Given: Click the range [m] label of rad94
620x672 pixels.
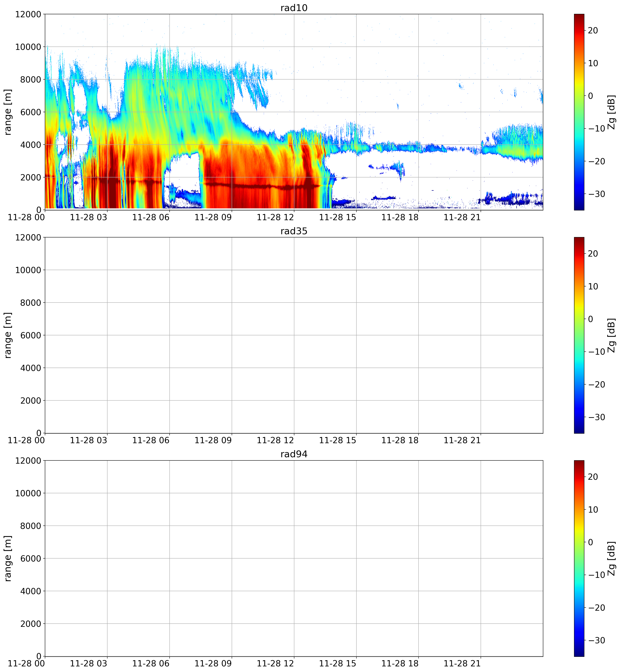Looking at the screenshot, I should pyautogui.click(x=8, y=558).
